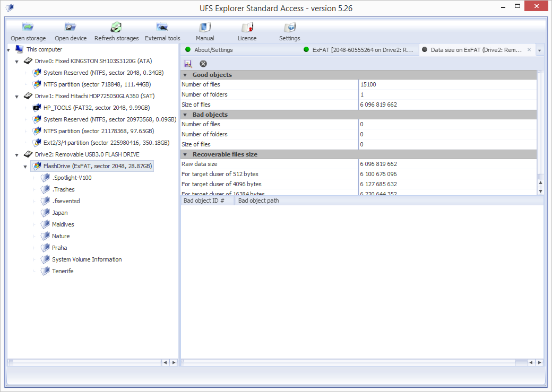552x392 pixels.
Task: Select the Japan folder in tree
Action: coord(59,213)
